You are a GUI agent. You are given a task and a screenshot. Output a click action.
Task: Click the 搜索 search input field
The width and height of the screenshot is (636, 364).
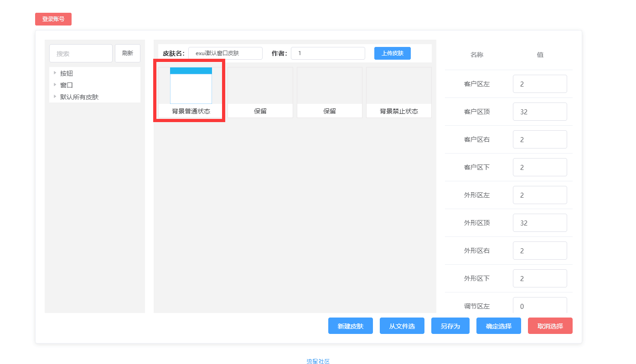(x=81, y=53)
